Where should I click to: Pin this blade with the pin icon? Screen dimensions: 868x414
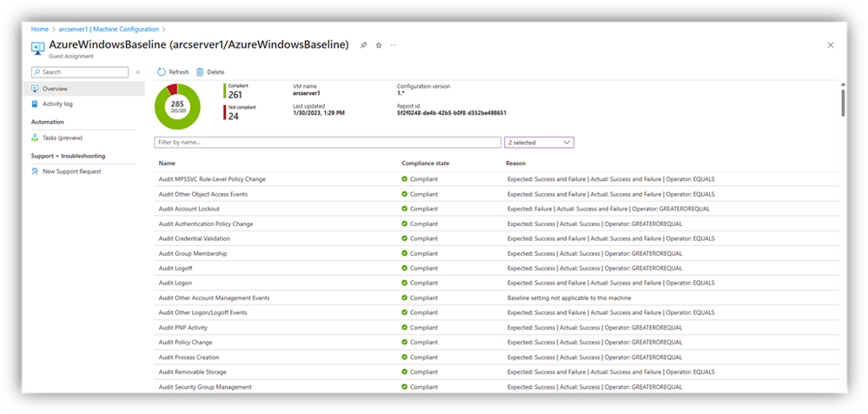tap(363, 45)
